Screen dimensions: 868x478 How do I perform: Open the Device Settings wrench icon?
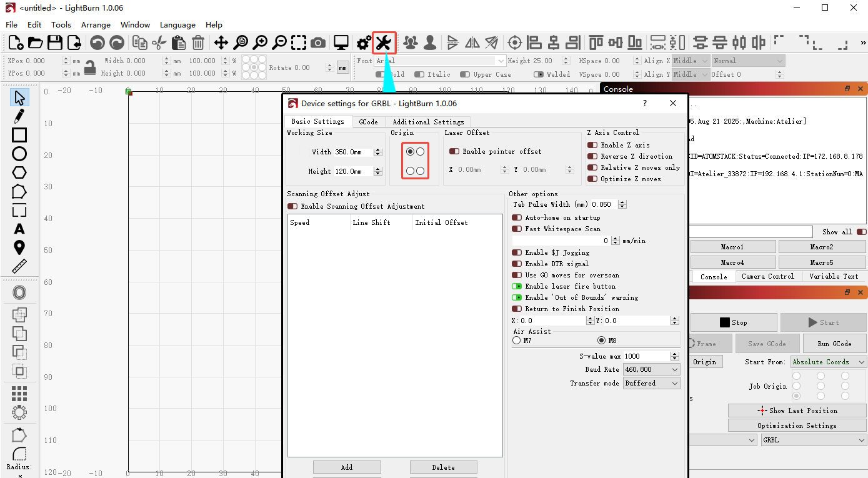coord(384,42)
